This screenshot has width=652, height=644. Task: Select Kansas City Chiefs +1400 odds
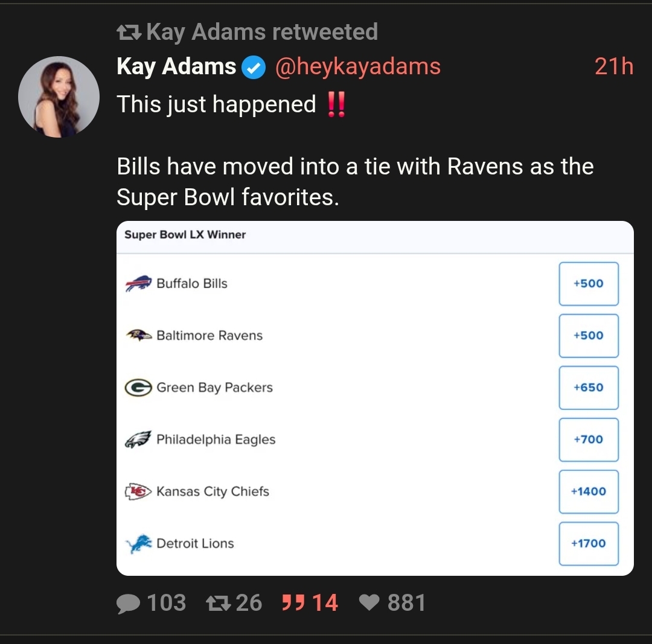pos(588,491)
